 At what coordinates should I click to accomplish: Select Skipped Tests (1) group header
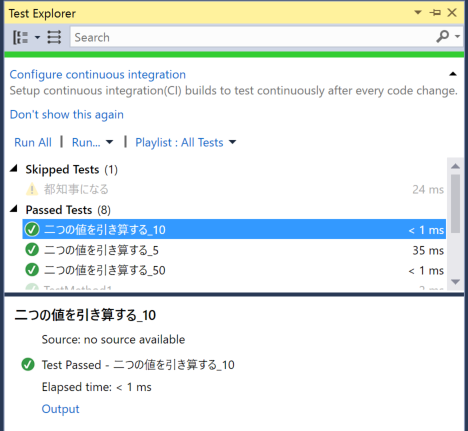[72, 169]
